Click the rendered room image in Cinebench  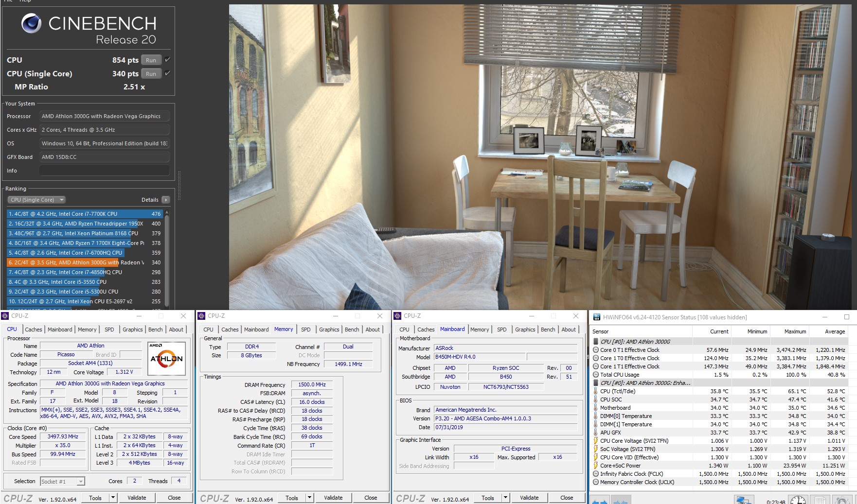point(541,157)
